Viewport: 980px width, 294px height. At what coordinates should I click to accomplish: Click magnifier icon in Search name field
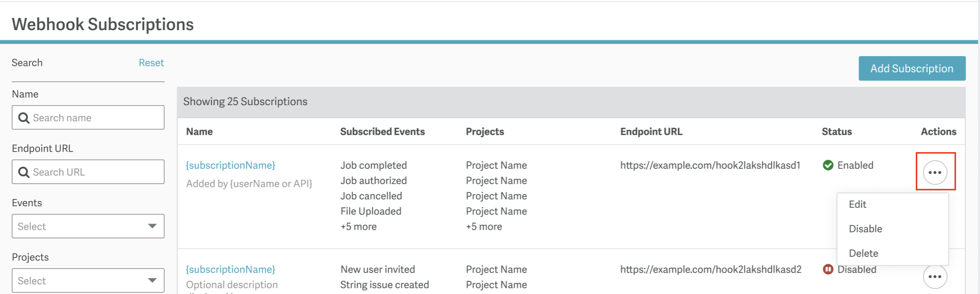(x=23, y=118)
